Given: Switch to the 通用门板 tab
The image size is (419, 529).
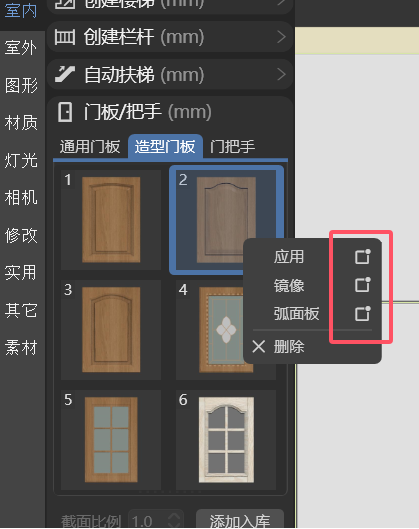Looking at the screenshot, I should coord(90,147).
